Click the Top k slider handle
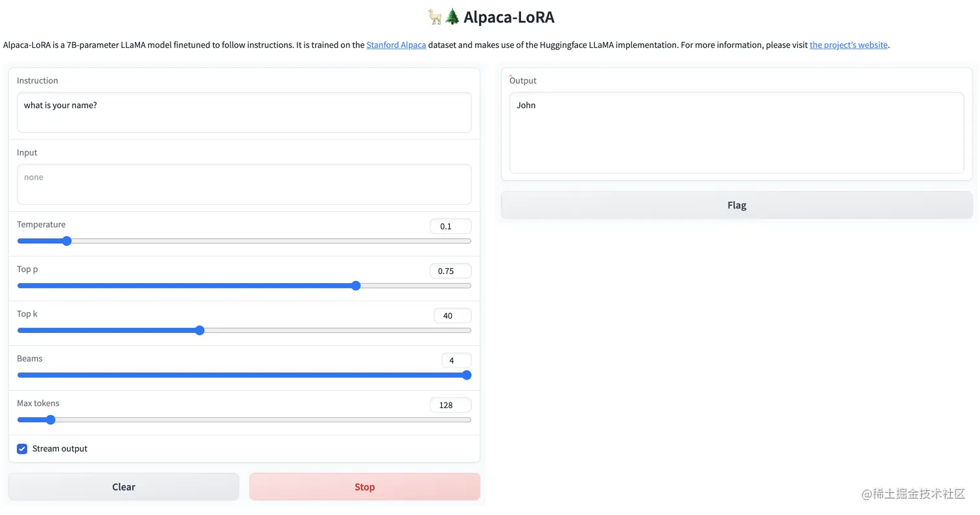The height and width of the screenshot is (515, 980). point(200,330)
